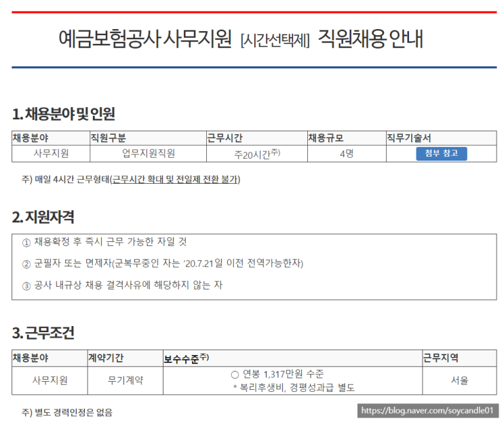Click line ① 채용확정 후 즉시 근무 가능한 자일 것
504x423 pixels.
(104, 241)
